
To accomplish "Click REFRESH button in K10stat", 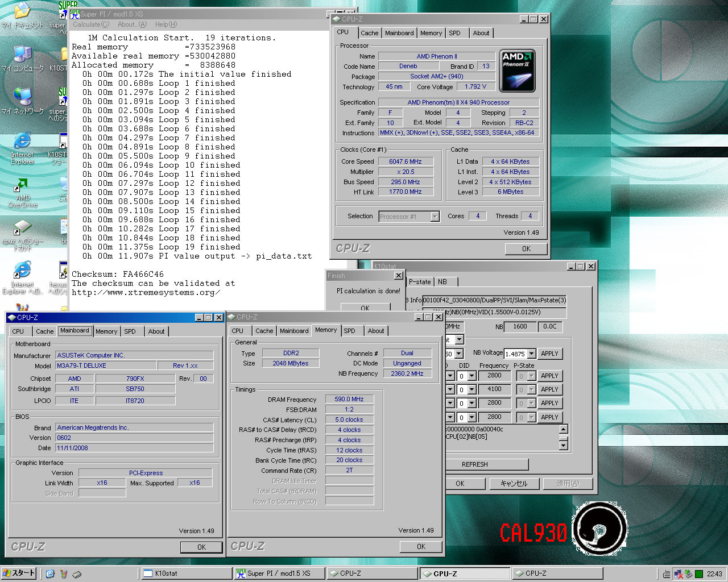I will [474, 464].
